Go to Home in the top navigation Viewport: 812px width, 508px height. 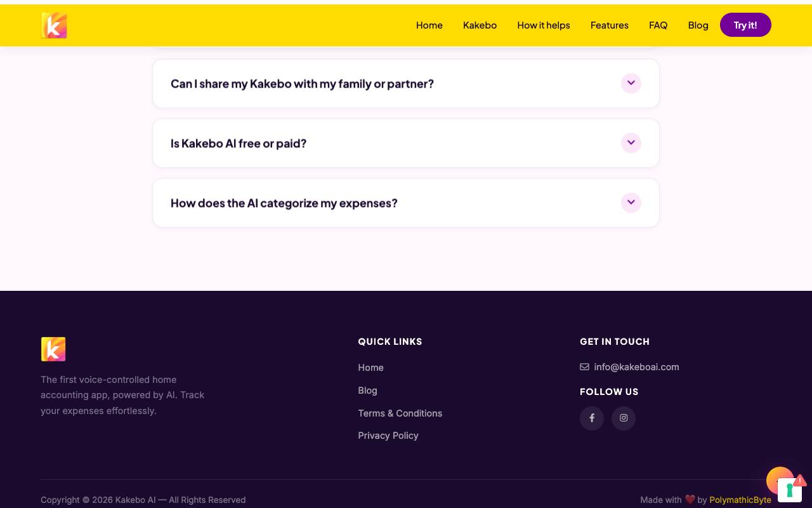(429, 25)
